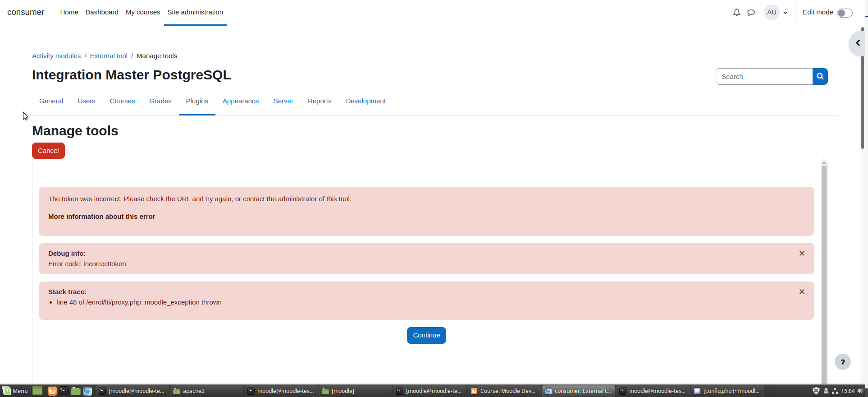Select the Plugins tab
Image resolution: width=868 pixels, height=397 pixels.
tap(197, 101)
